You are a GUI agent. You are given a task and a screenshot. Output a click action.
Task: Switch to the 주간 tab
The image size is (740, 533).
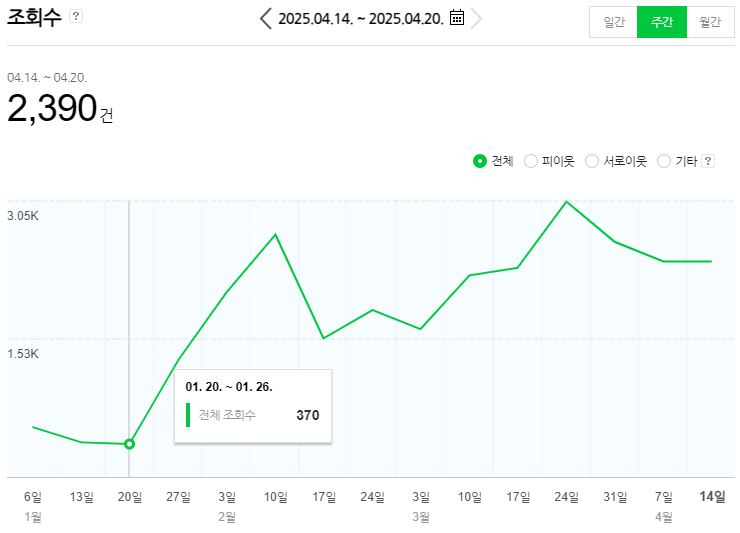pos(662,22)
